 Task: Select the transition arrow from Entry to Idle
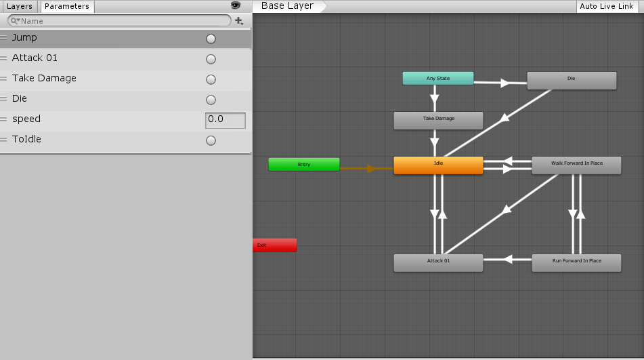tap(370, 168)
